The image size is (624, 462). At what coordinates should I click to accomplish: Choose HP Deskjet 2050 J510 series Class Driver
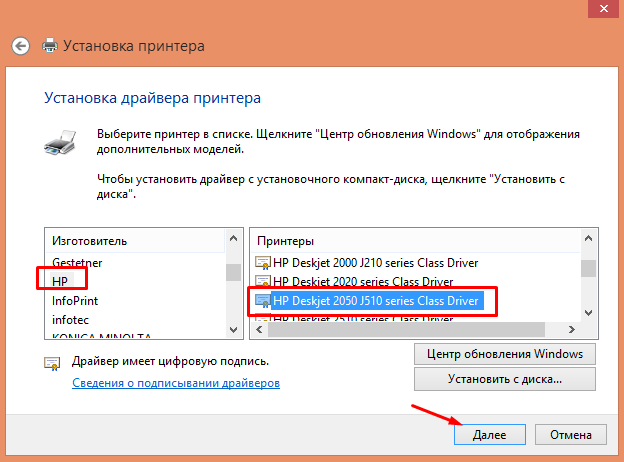tap(377, 301)
